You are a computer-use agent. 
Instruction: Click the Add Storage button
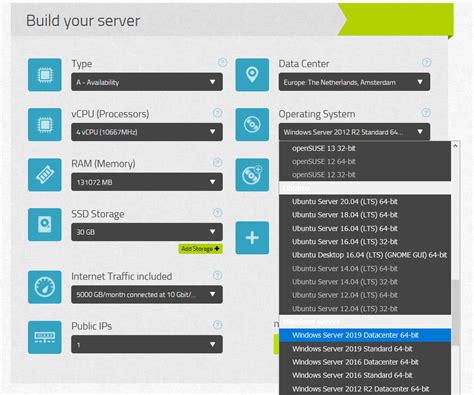tap(201, 249)
